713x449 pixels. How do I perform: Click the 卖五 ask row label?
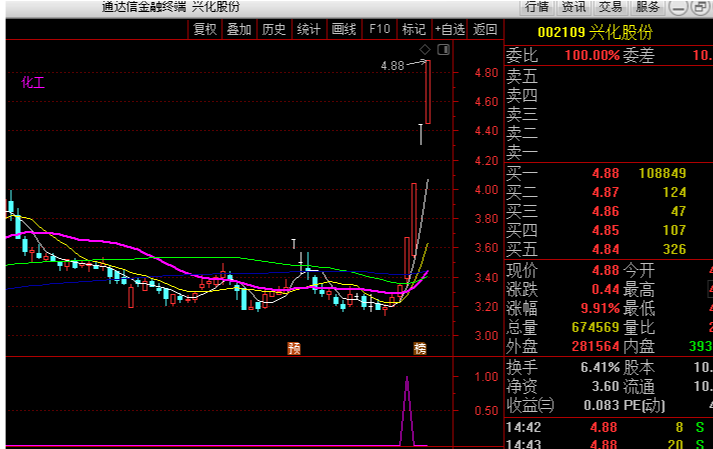click(x=522, y=76)
